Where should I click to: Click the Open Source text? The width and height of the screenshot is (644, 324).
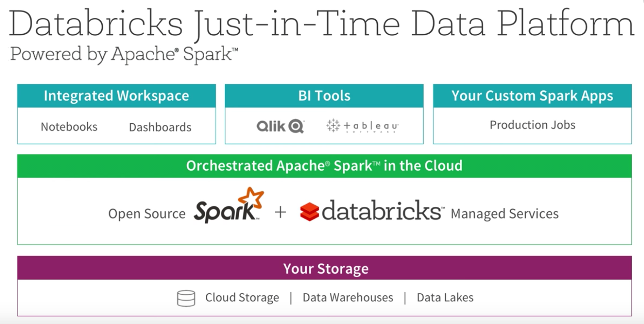147,213
